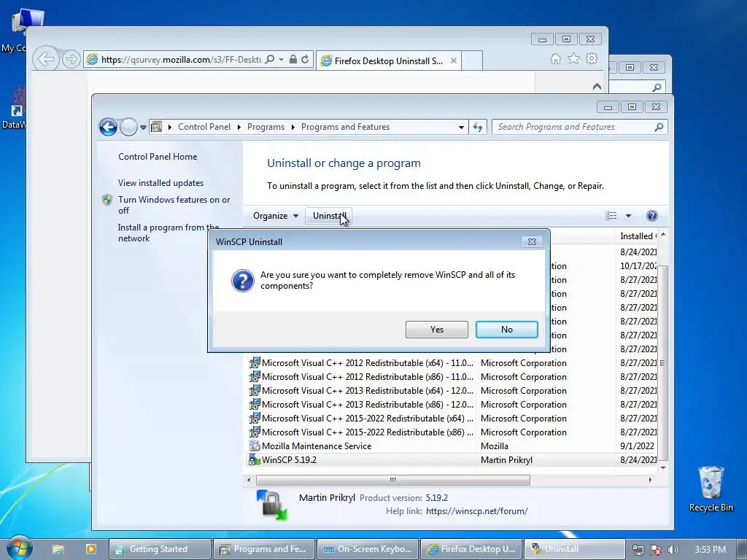Open recent pages dropdown in Control Panel
The height and width of the screenshot is (560, 747).
click(143, 127)
